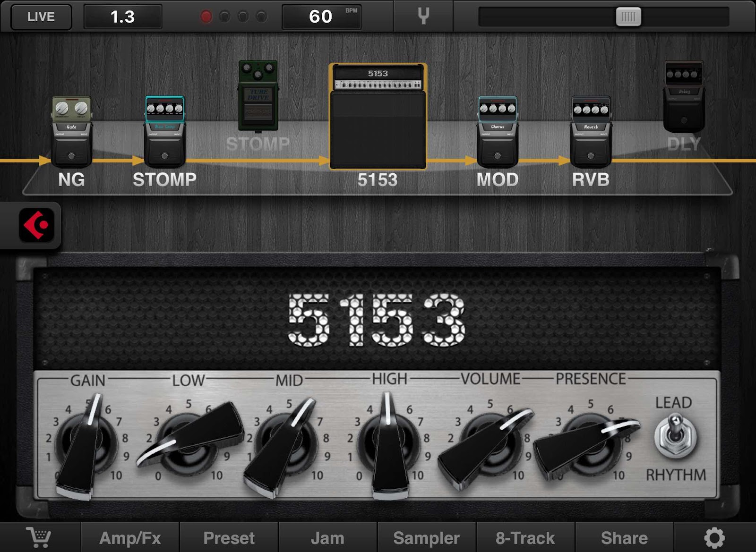The image size is (756, 552).
Task: Select the first red preset indicator dot
Action: click(206, 17)
